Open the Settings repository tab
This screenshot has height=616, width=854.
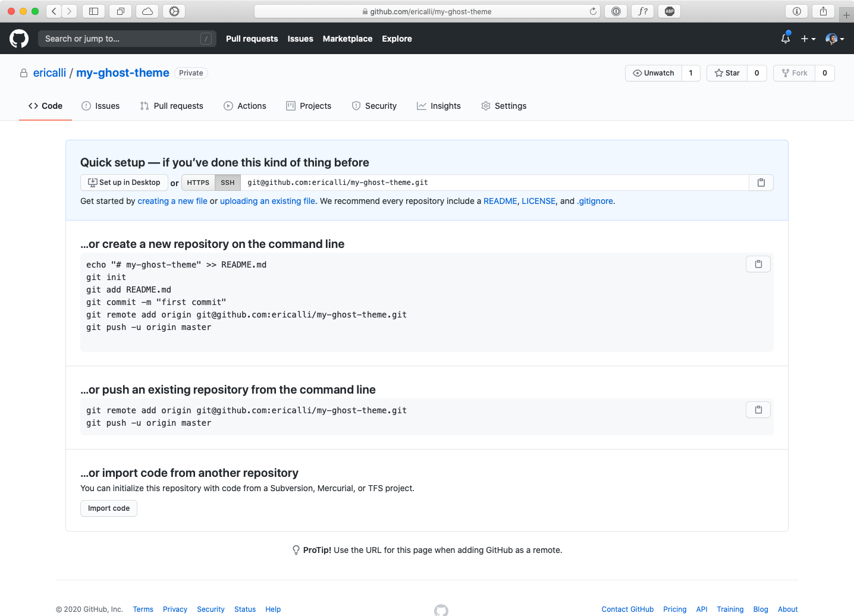[x=504, y=106]
